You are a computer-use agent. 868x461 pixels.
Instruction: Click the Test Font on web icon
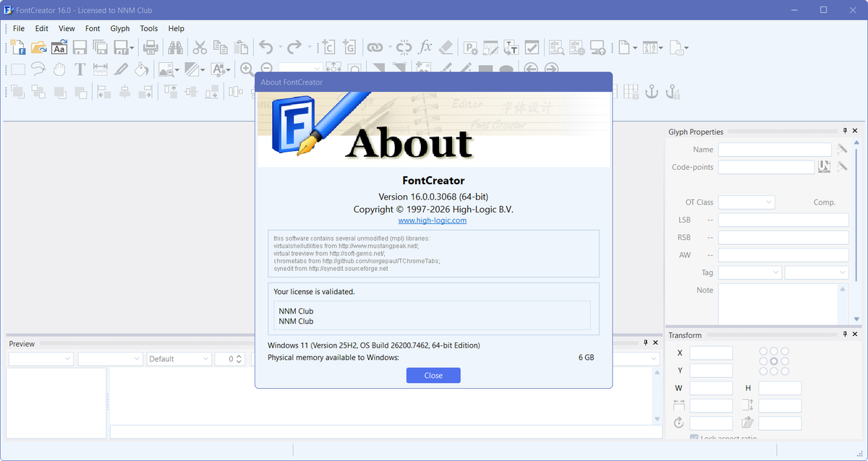[x=577, y=48]
